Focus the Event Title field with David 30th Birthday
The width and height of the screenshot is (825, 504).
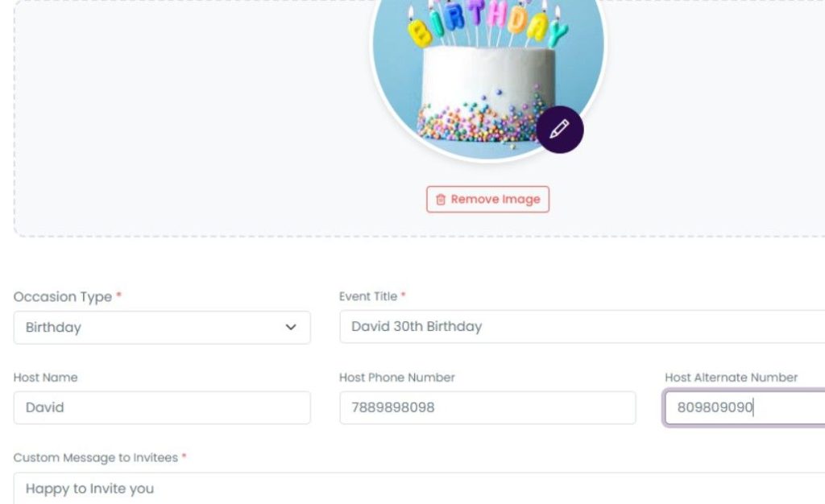[x=580, y=327]
